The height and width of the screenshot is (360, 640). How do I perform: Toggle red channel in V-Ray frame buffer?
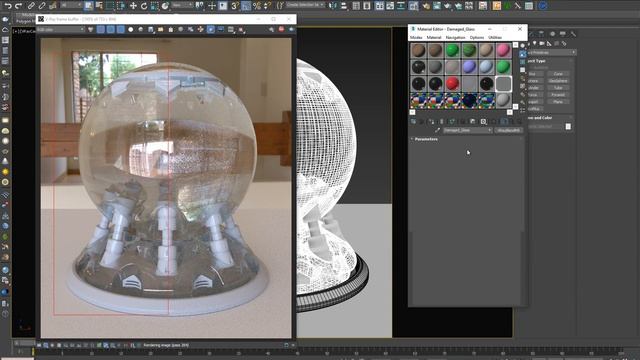pyautogui.click(x=101, y=29)
